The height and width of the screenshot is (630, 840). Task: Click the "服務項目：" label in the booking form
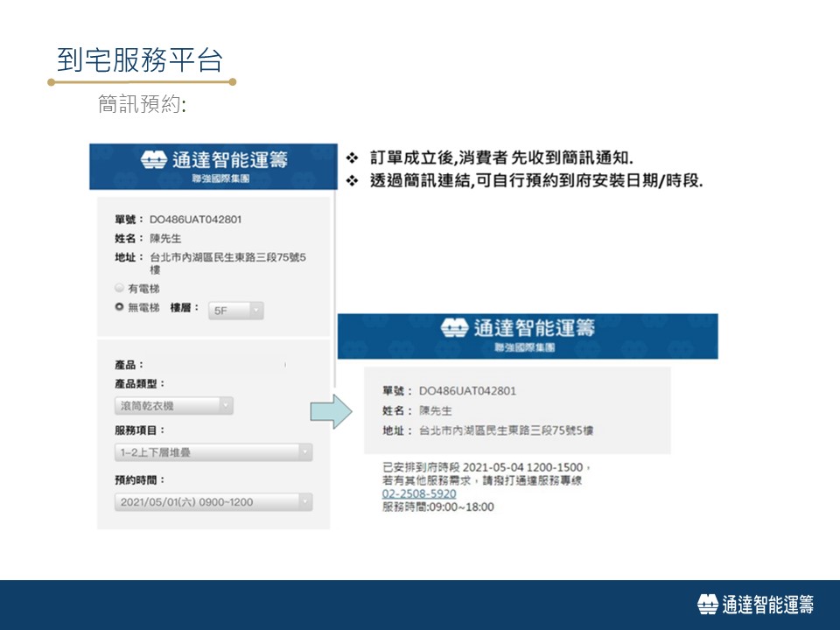pyautogui.click(x=140, y=430)
